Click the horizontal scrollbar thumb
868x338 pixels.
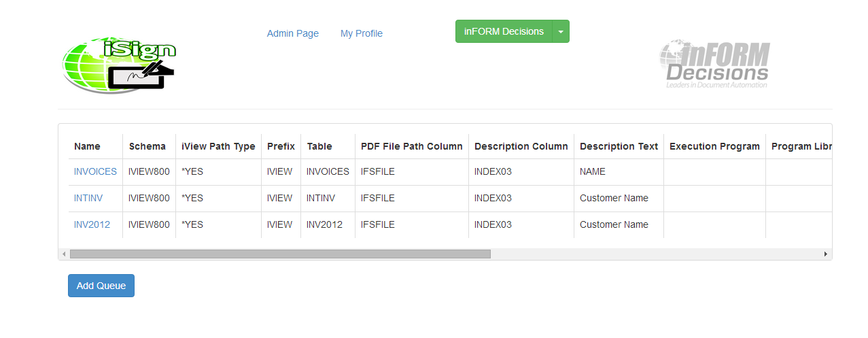pyautogui.click(x=279, y=254)
